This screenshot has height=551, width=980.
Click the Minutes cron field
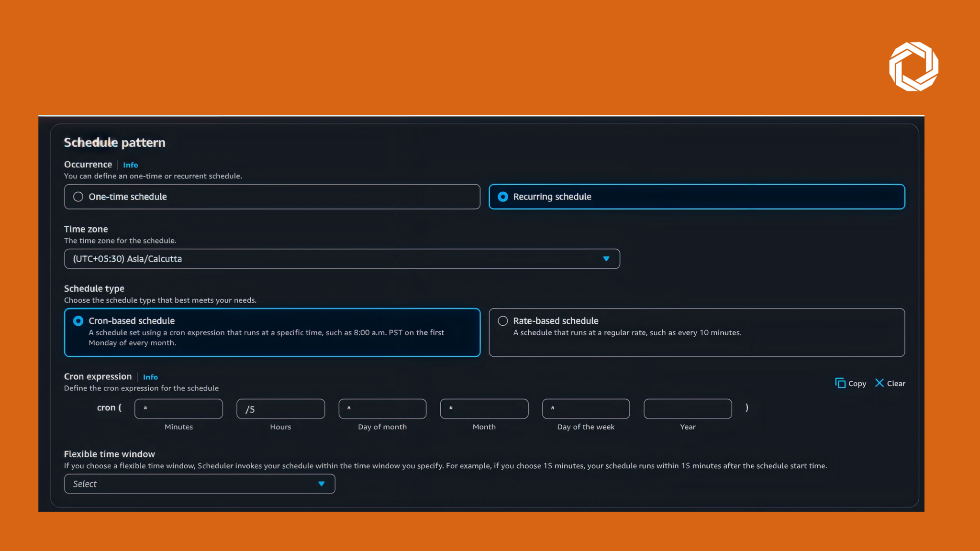click(178, 408)
